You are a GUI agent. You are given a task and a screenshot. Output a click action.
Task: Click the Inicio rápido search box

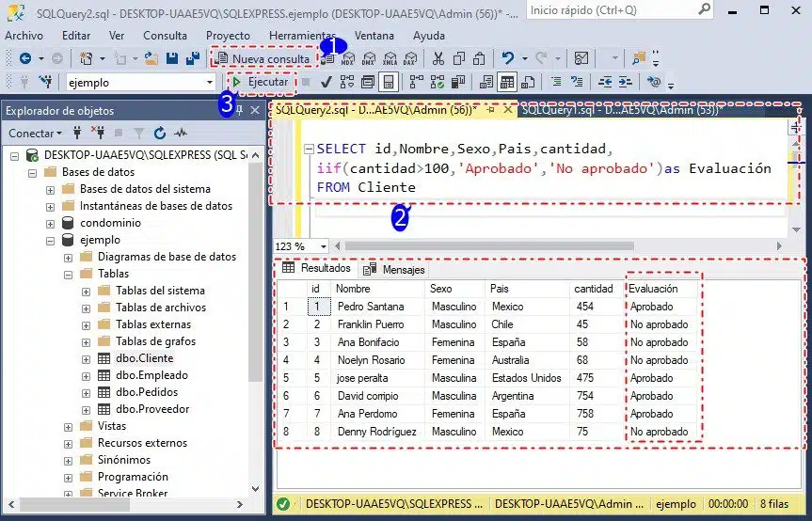[602, 10]
